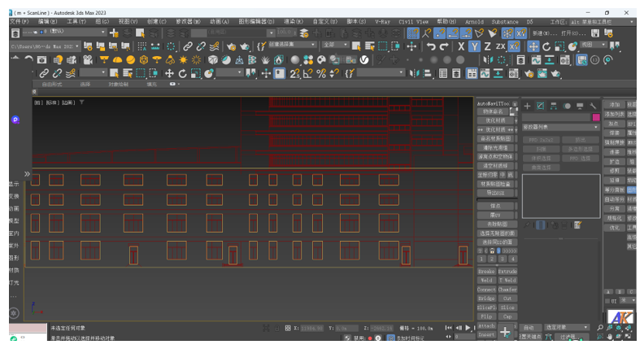Click the Undo arrow in toolbar
Viewport: 644px width, 349px height.
click(431, 46)
